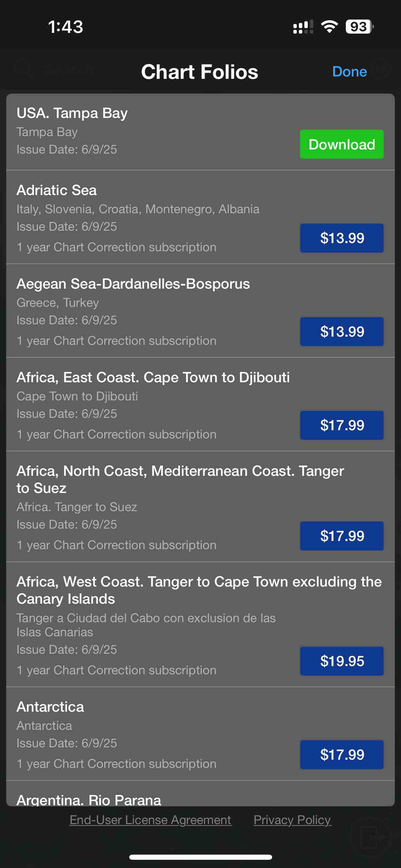The height and width of the screenshot is (868, 401).
Task: Select the Argentina. Rio Parana entry
Action: point(89,800)
